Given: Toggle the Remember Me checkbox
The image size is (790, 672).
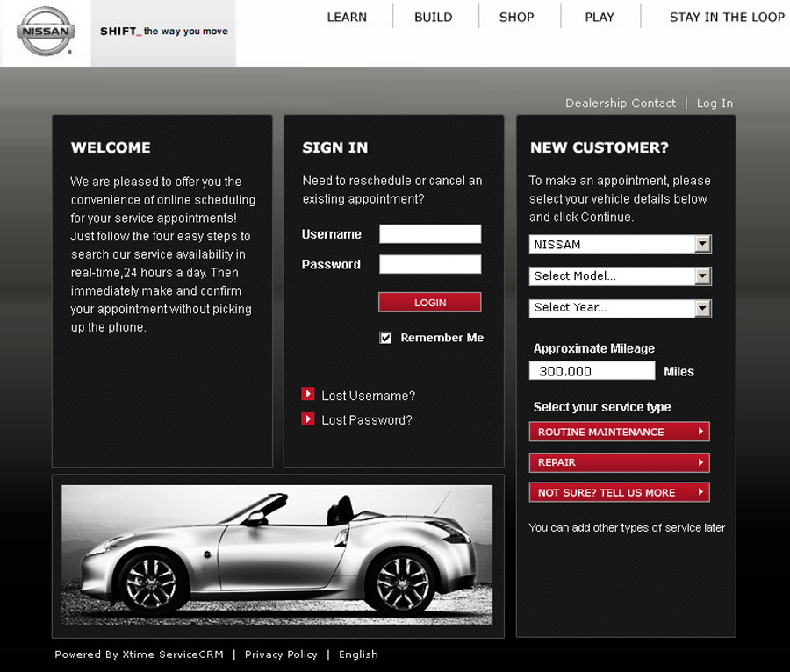Looking at the screenshot, I should [x=385, y=338].
